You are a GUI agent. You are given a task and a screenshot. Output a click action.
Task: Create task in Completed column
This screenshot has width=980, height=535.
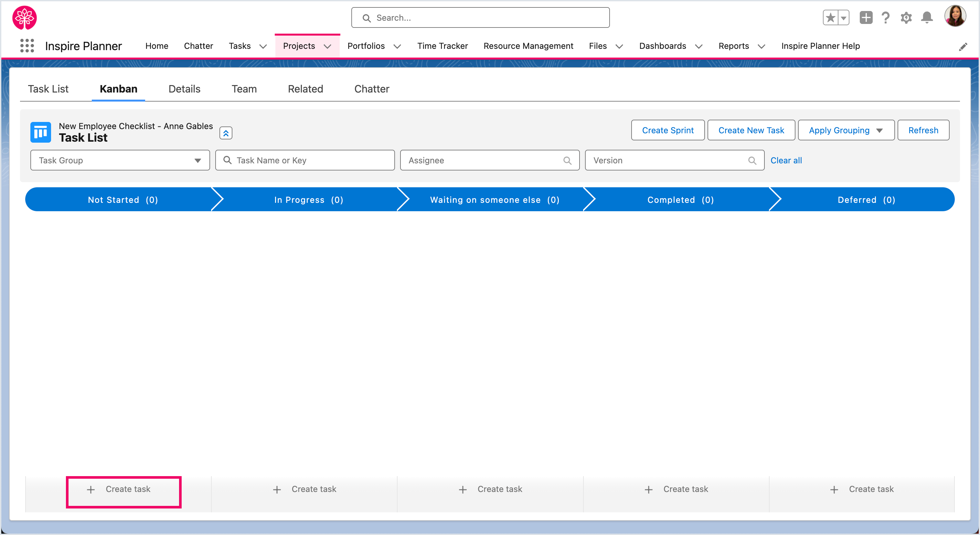(x=676, y=489)
